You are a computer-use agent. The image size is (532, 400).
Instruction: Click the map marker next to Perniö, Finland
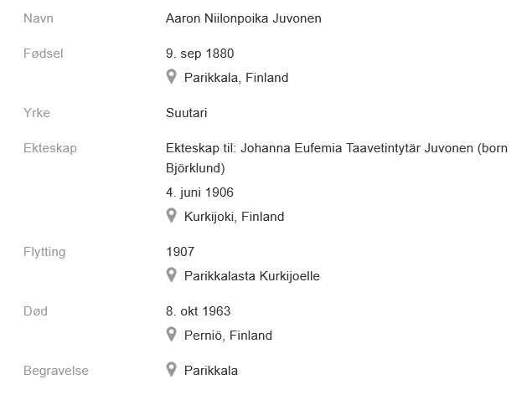click(172, 336)
